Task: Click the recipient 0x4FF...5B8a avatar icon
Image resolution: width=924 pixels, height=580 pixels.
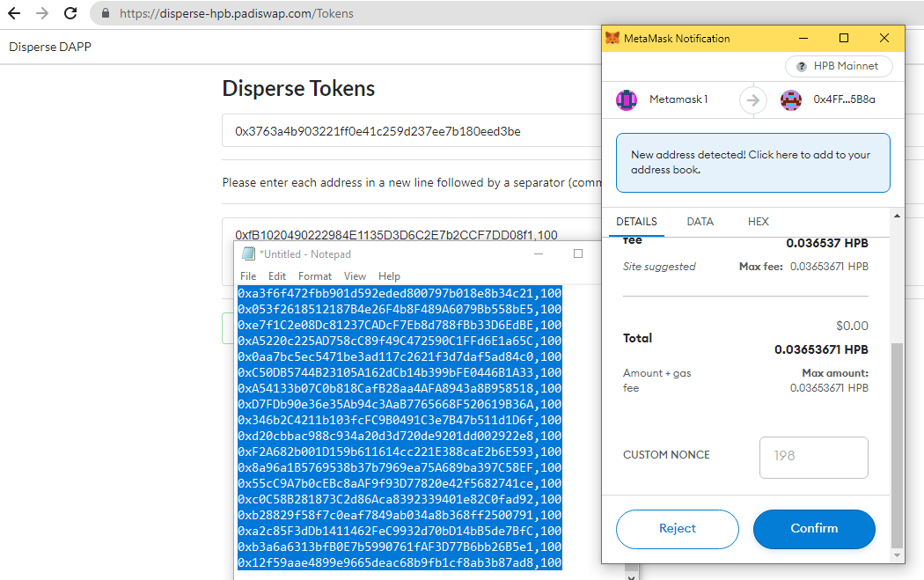Action: [x=791, y=99]
